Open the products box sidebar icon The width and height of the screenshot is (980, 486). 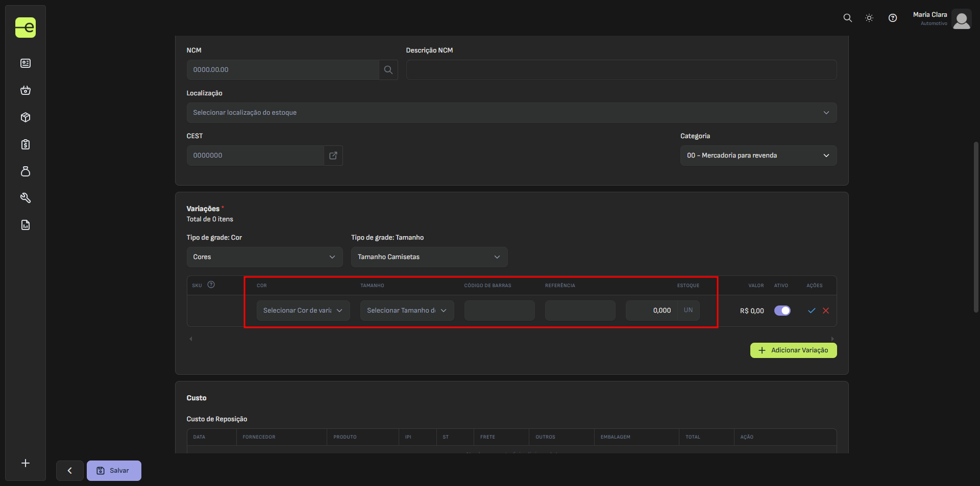(x=26, y=117)
